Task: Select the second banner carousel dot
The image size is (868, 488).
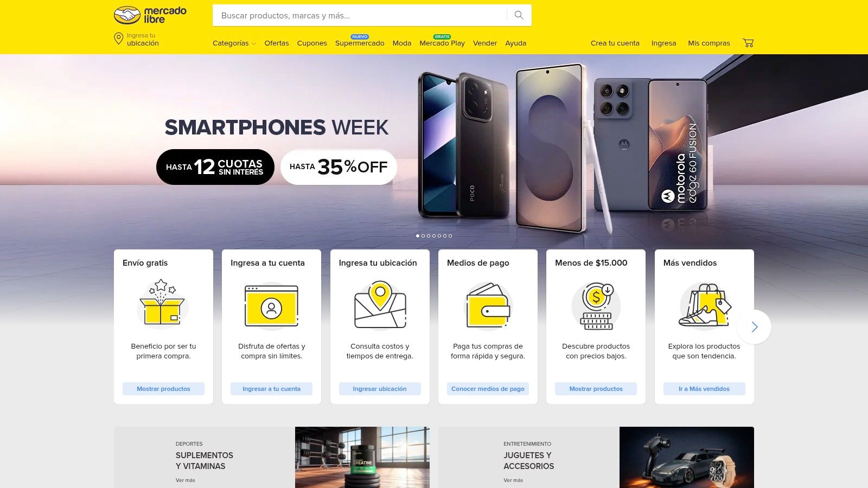Action: [423, 236]
